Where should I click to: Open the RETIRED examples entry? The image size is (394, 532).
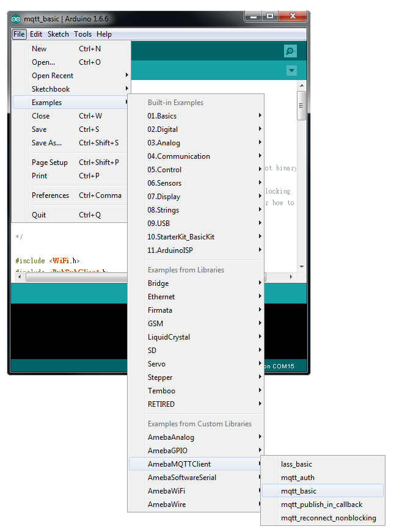tap(196, 404)
